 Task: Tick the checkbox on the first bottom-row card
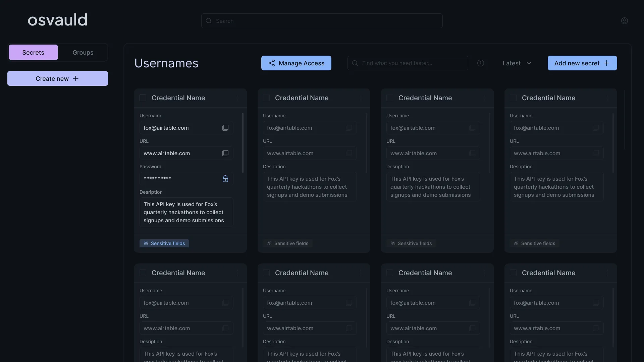(143, 273)
